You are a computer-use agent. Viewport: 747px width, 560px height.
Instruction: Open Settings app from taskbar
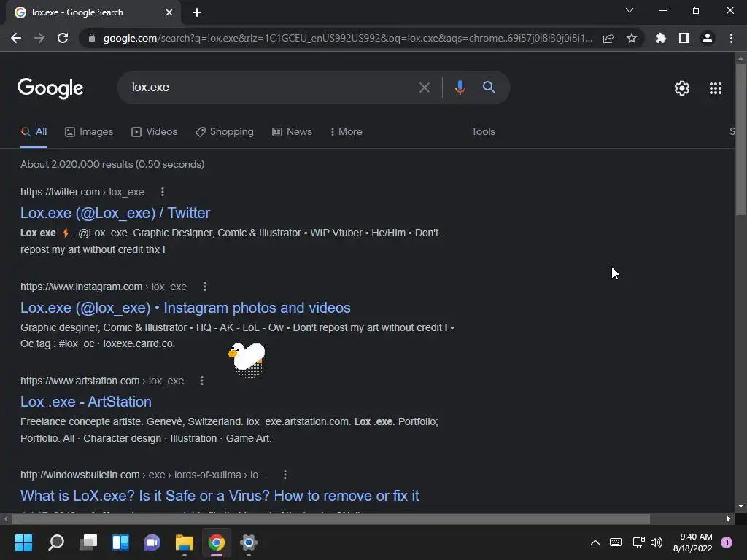click(x=248, y=542)
